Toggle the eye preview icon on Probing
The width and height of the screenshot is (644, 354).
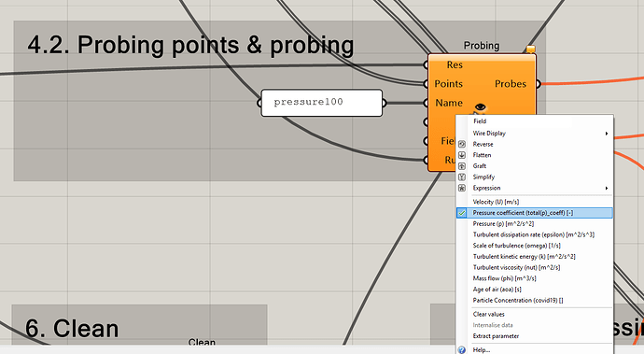480,106
